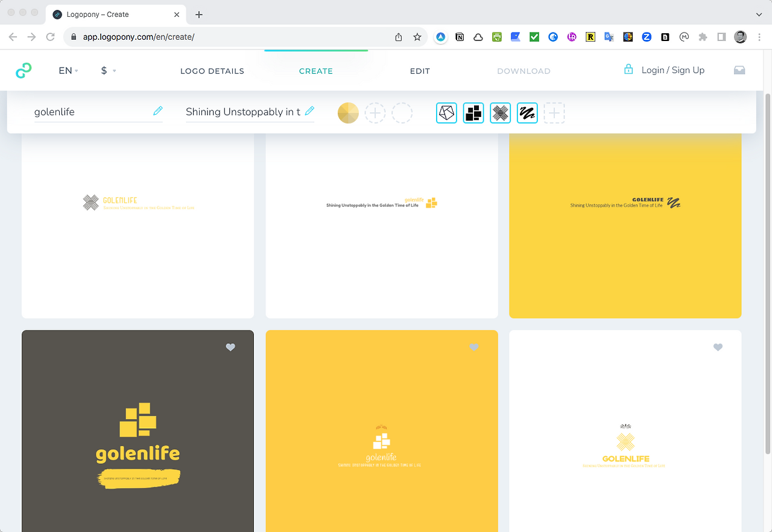This screenshot has height=532, width=772.
Task: Edit slogan with pencil icon
Action: pos(309,111)
